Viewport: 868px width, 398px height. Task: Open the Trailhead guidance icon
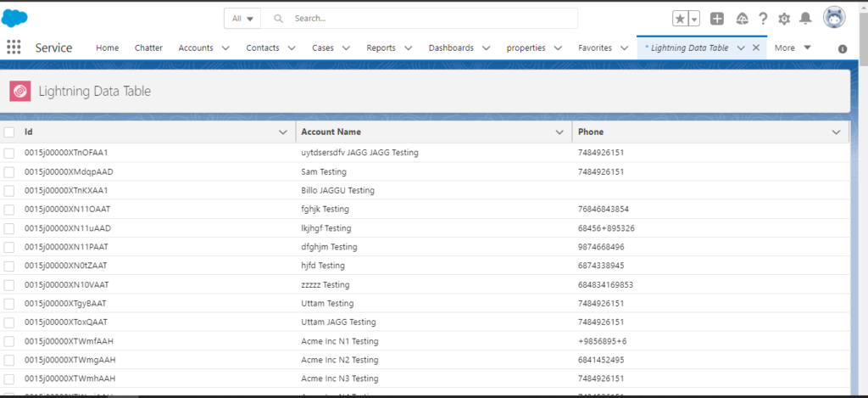[743, 19]
